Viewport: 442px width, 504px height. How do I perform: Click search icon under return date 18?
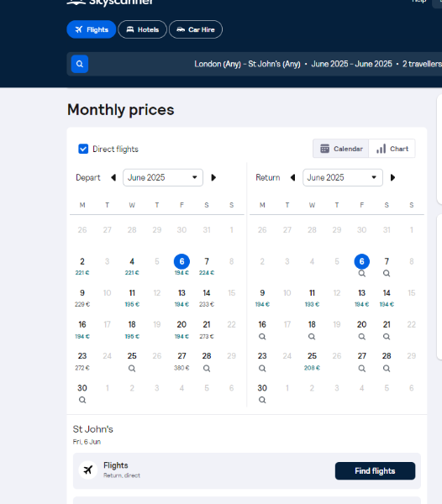312,337
